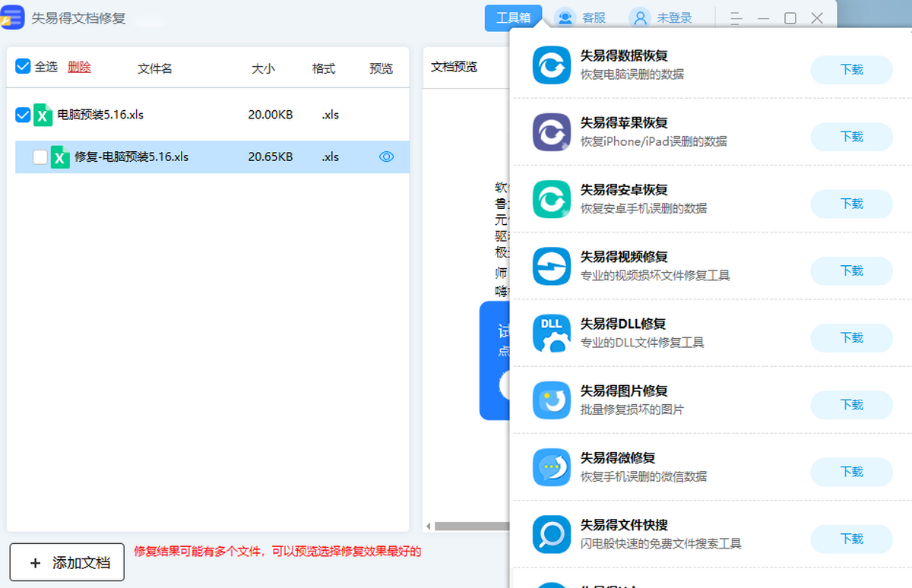The height and width of the screenshot is (588, 912).
Task: Click the 20.65KB size cell
Action: pos(271,157)
